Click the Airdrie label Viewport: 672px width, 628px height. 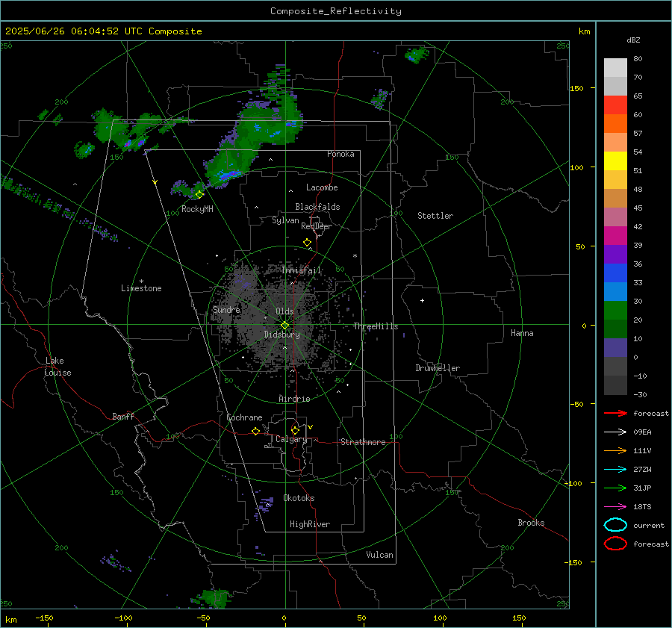[x=294, y=399]
